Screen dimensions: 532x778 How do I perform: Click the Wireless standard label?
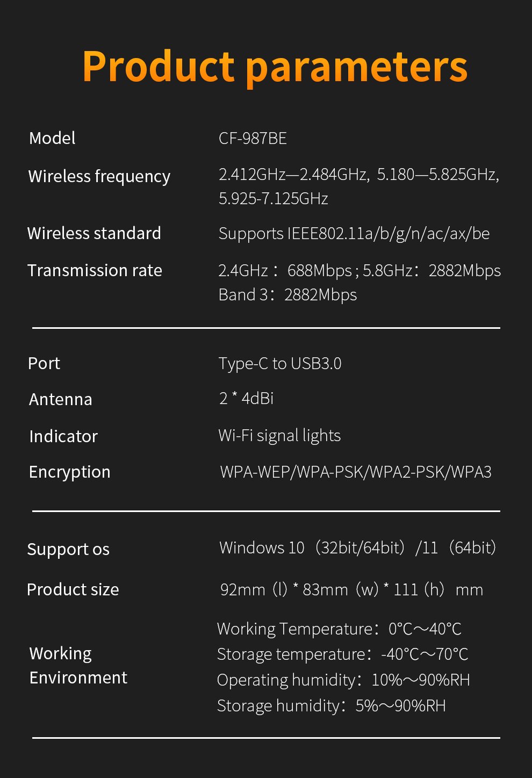click(x=94, y=233)
